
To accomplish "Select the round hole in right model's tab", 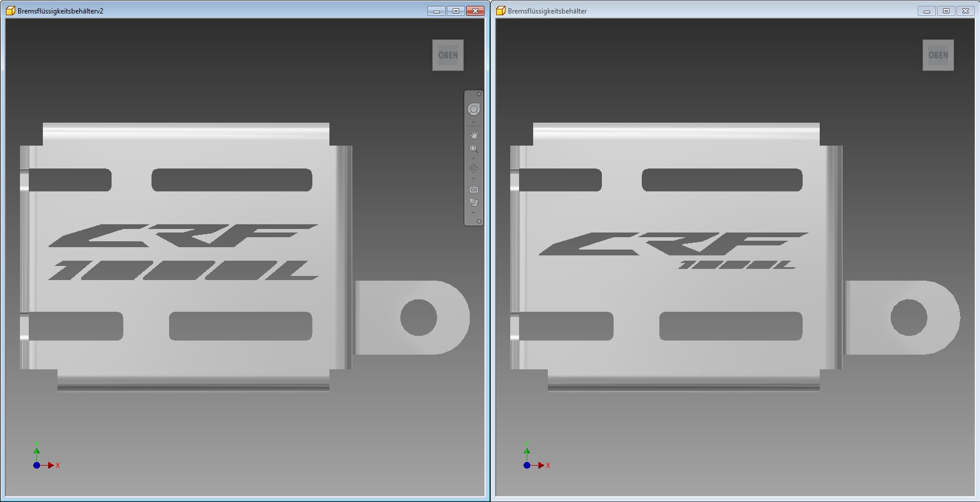I will (908, 318).
